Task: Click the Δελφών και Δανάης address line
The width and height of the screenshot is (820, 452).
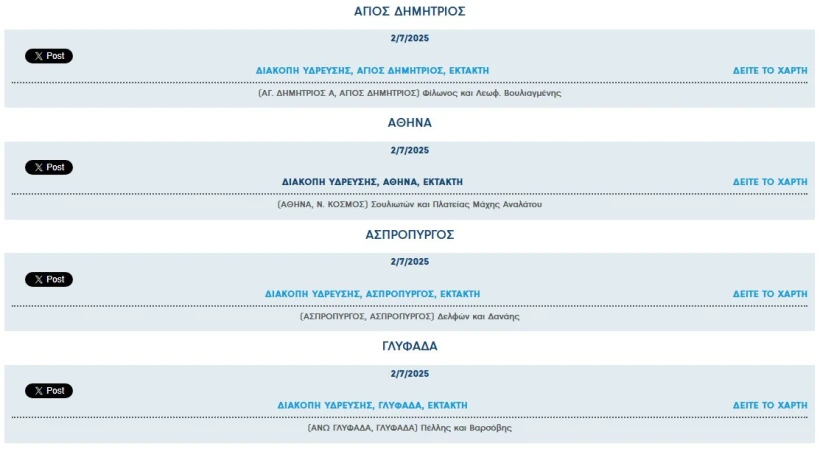Action: (409, 317)
